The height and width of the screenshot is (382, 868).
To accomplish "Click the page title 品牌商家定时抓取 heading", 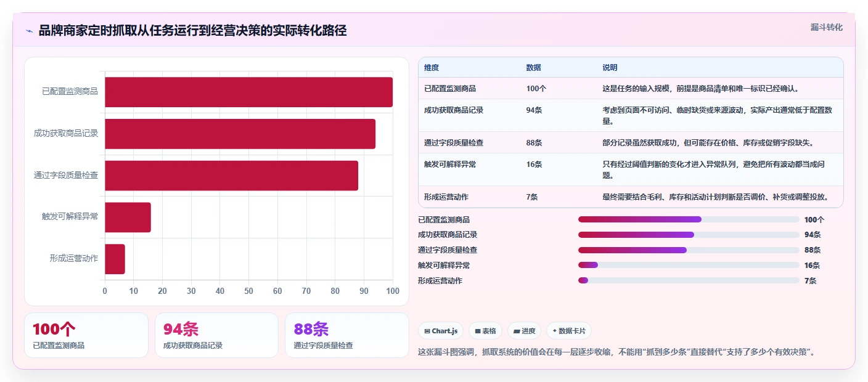I will pos(192,31).
